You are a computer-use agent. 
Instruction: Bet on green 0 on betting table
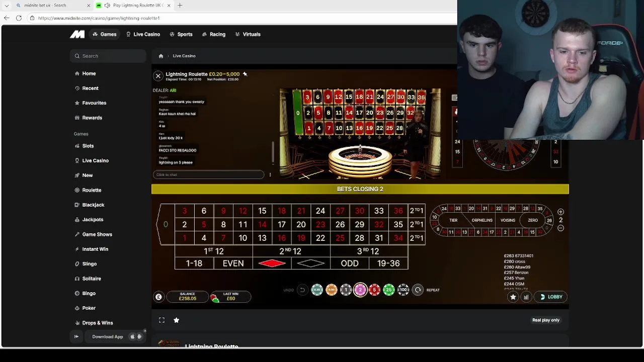click(167, 224)
